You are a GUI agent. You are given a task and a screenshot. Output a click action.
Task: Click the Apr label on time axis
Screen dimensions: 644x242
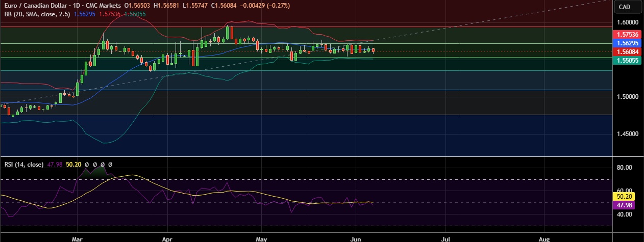[x=167, y=238]
